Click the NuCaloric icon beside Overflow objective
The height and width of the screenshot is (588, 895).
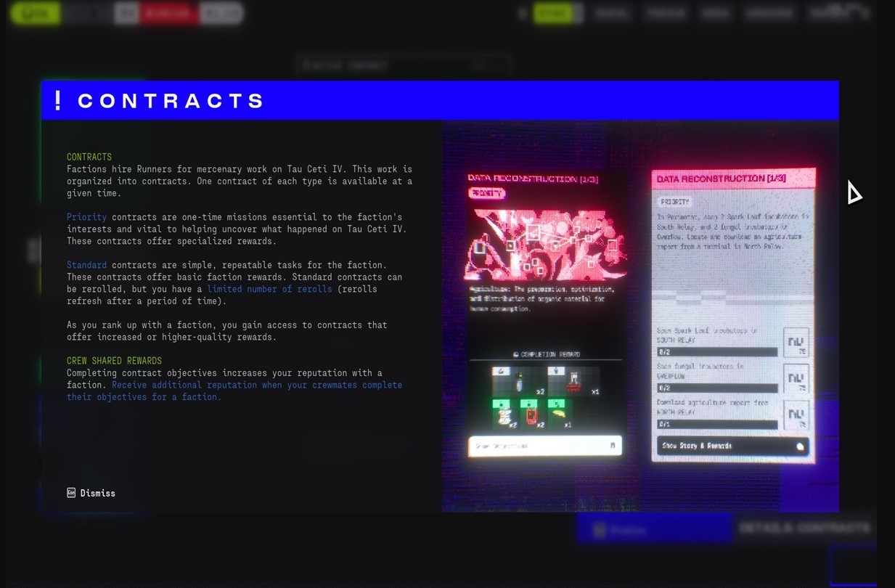click(x=796, y=378)
